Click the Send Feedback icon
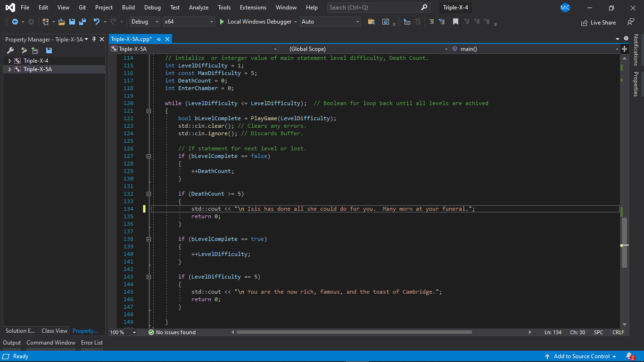This screenshot has height=362, width=644. click(630, 22)
